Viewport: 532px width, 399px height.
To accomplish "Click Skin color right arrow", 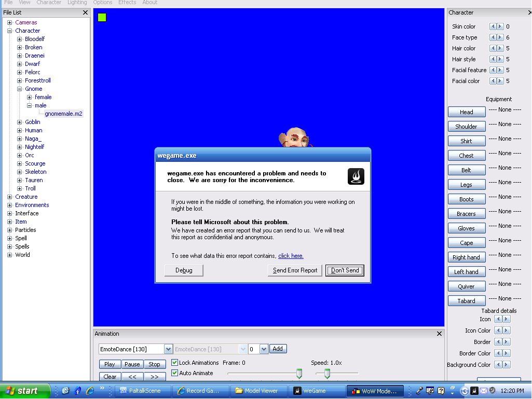I will tap(500, 26).
